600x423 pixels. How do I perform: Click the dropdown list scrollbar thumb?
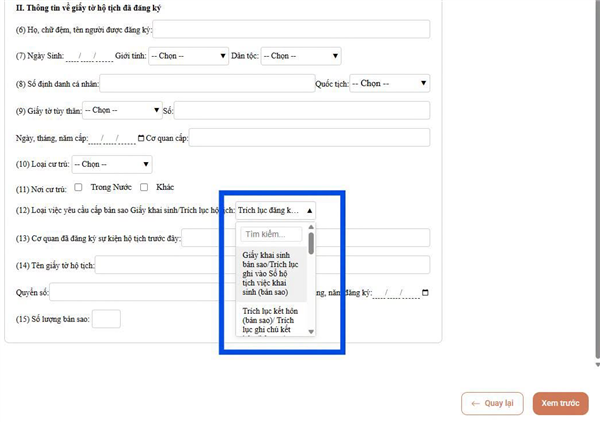(311, 243)
